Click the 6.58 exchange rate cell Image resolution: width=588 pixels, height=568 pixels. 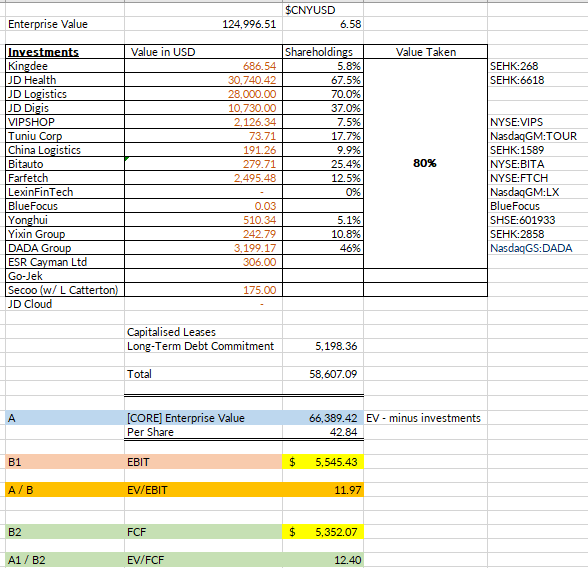pos(323,24)
